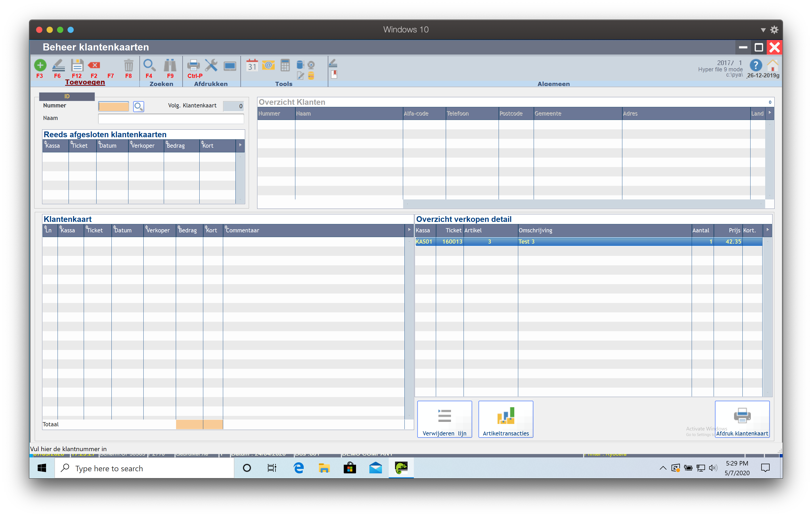812x517 pixels.
Task: Open the calculator tool icon
Action: 285,65
